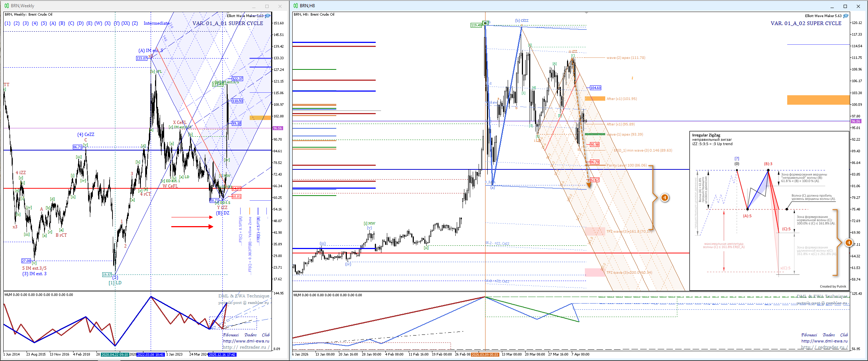Click Elliott Wave Maker cap icon on Weekly chart
868x361 pixels.
[268, 16]
